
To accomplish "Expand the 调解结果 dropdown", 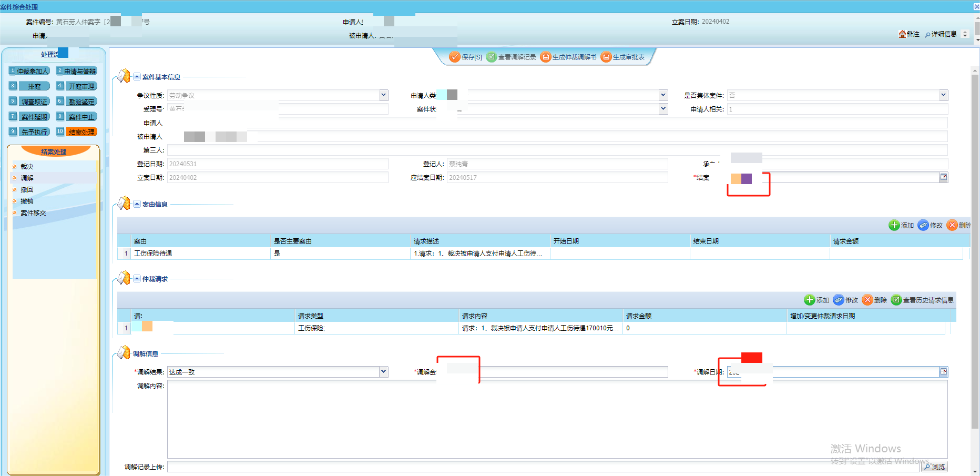I will (383, 372).
